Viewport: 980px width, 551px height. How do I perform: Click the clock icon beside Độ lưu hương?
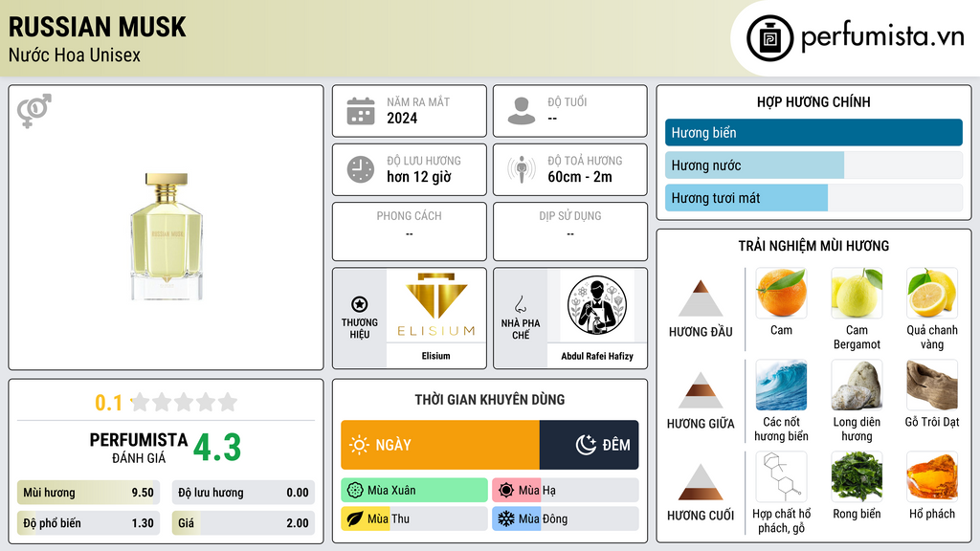click(x=361, y=169)
